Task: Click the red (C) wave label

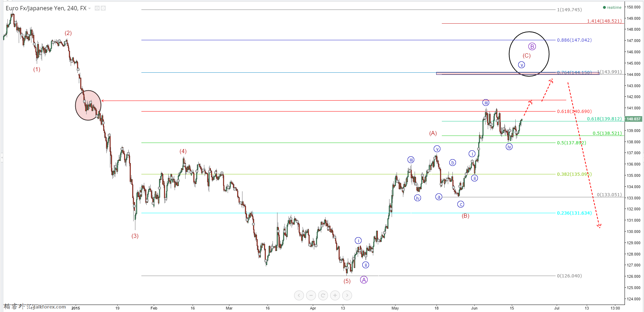Action: (x=527, y=56)
